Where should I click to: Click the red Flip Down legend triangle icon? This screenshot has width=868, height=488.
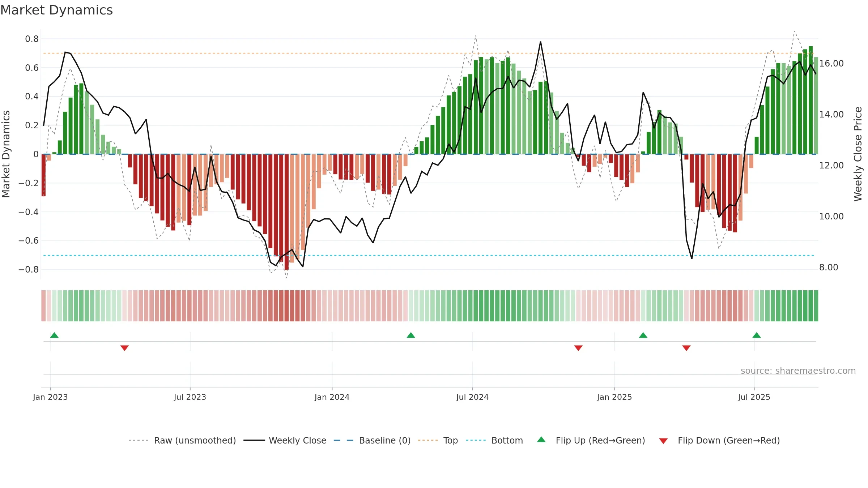pyautogui.click(x=663, y=441)
